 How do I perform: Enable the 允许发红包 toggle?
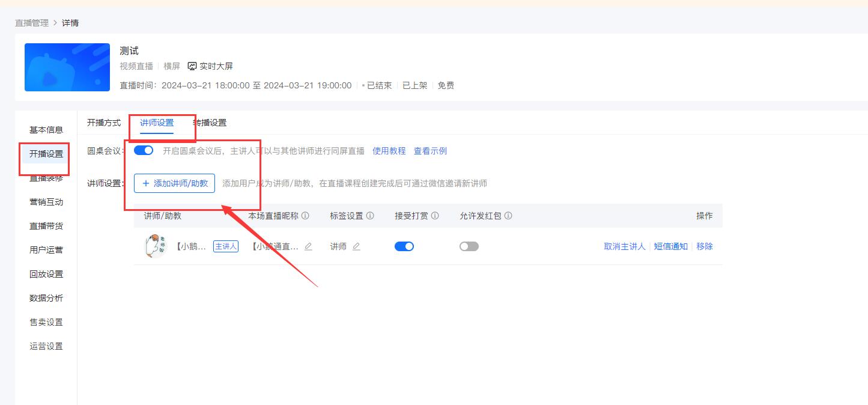point(469,246)
